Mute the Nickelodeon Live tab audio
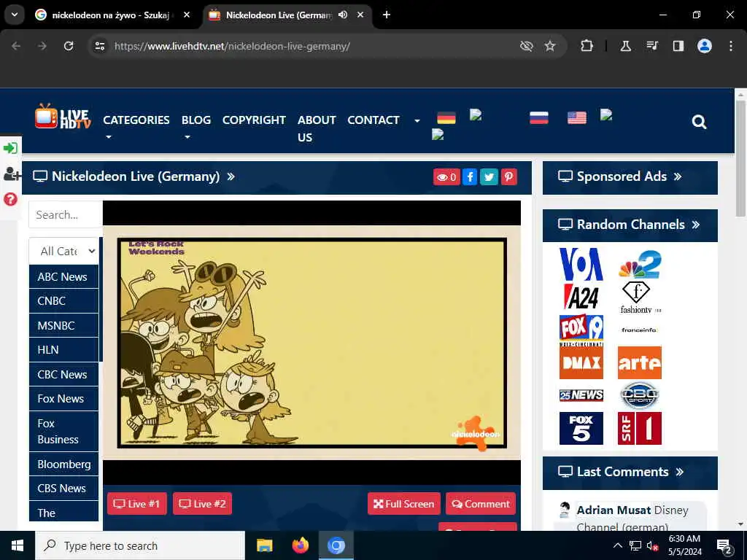 343,15
